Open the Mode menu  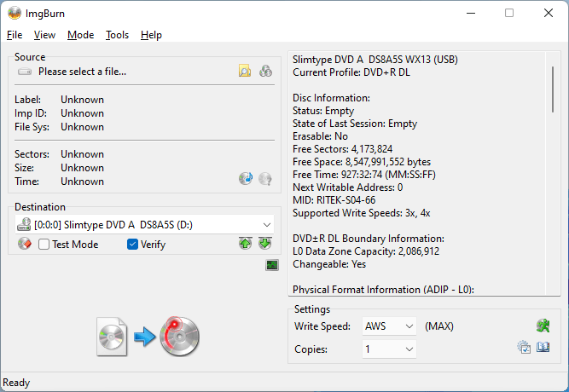pyautogui.click(x=80, y=35)
